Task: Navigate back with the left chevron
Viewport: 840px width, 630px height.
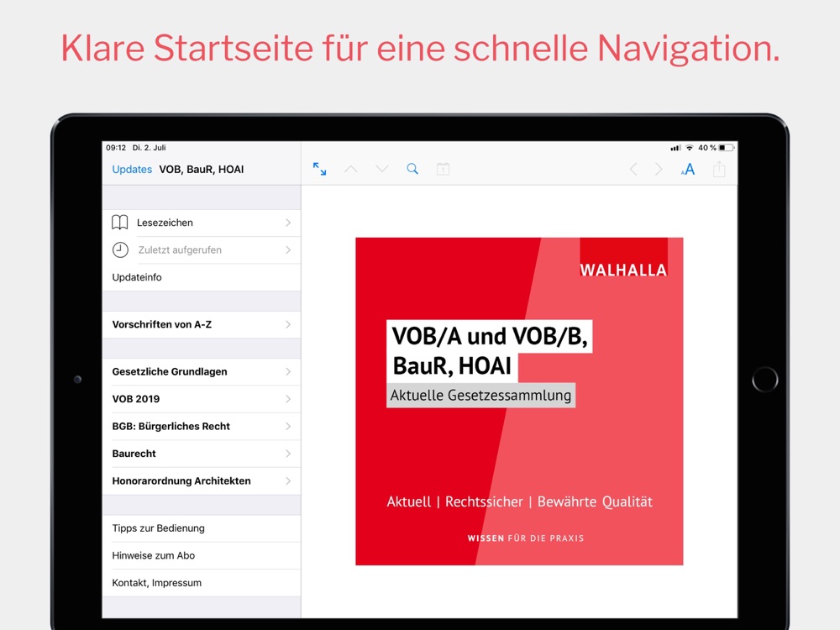Action: click(x=633, y=170)
